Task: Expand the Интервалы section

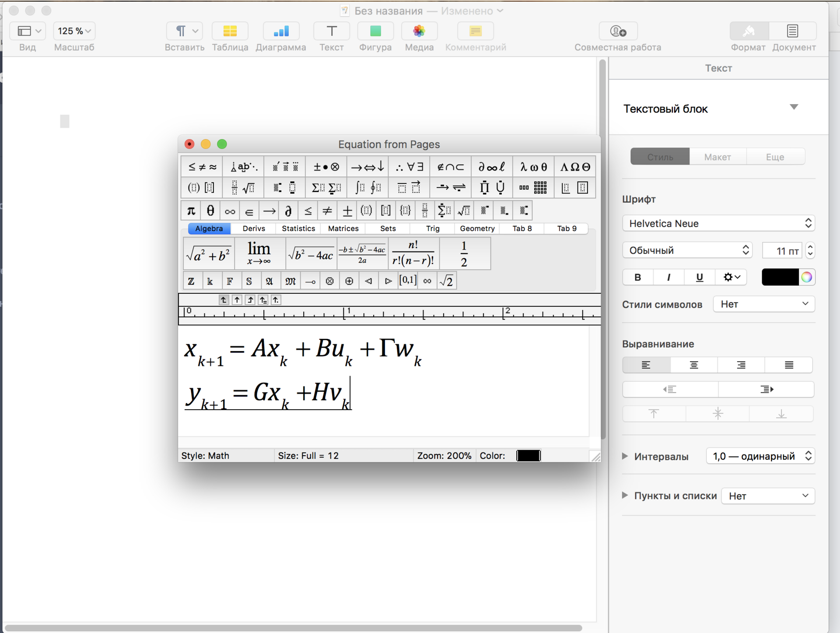Action: pyautogui.click(x=625, y=456)
